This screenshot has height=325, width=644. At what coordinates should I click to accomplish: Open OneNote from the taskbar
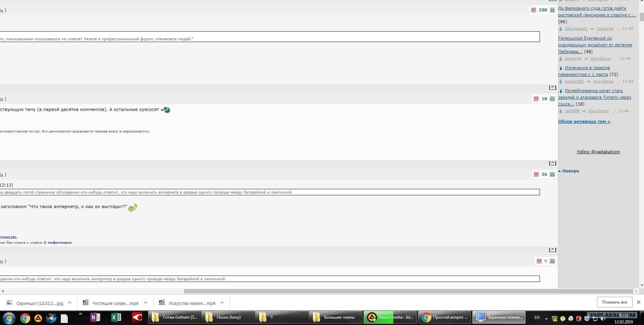click(95, 317)
